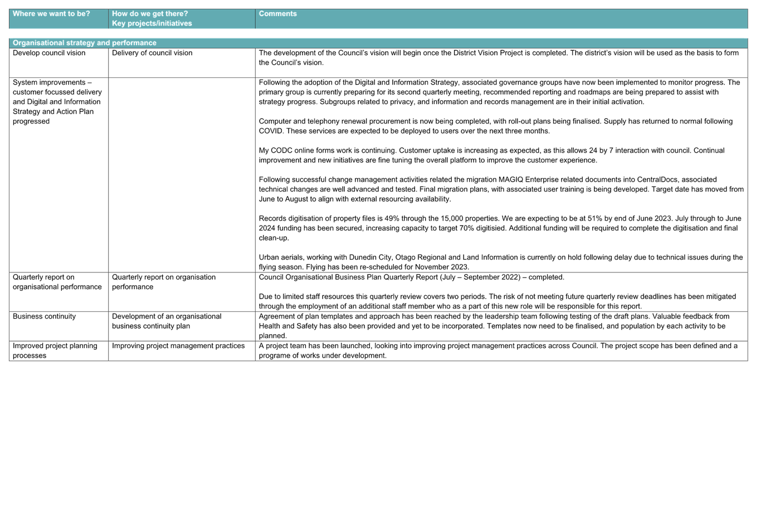Select the 'Organisational strategy and performance' section heading
765x532 pixels.
tap(85, 43)
